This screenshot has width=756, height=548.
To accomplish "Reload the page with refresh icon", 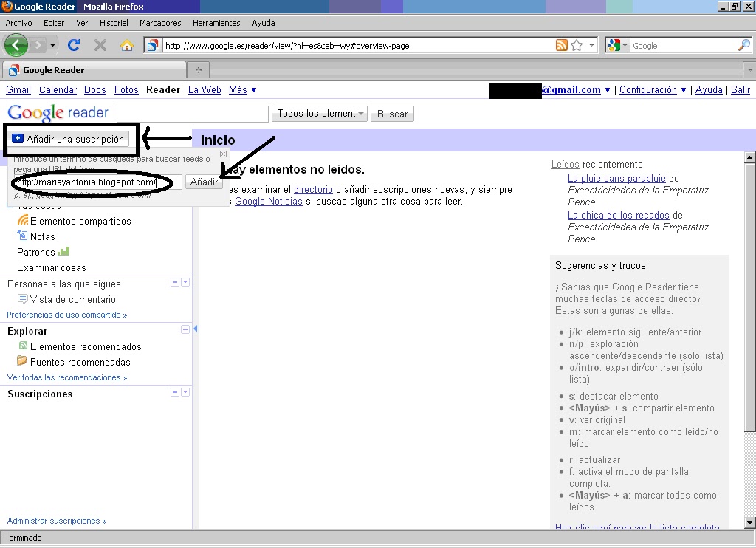I will click(74, 45).
